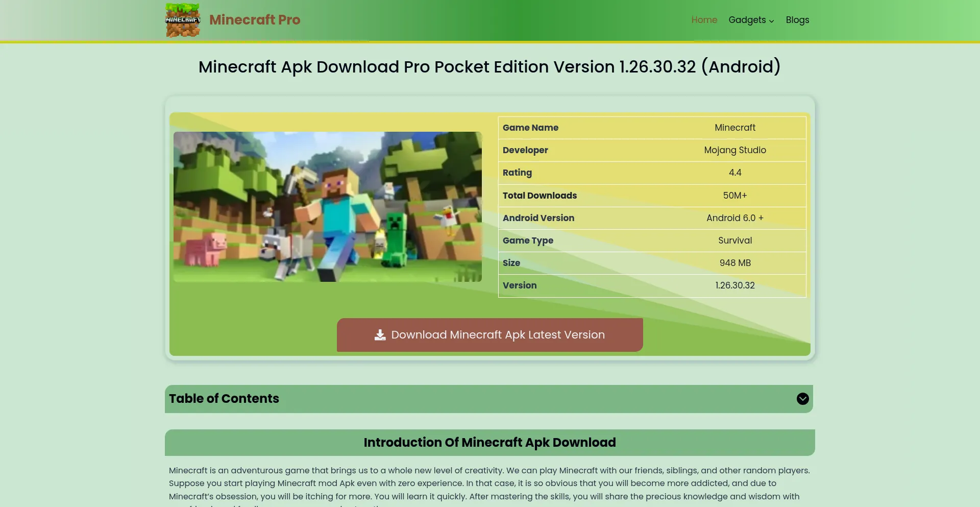This screenshot has height=507, width=980.
Task: Open the Minecraft Pro site title link
Action: tap(255, 20)
